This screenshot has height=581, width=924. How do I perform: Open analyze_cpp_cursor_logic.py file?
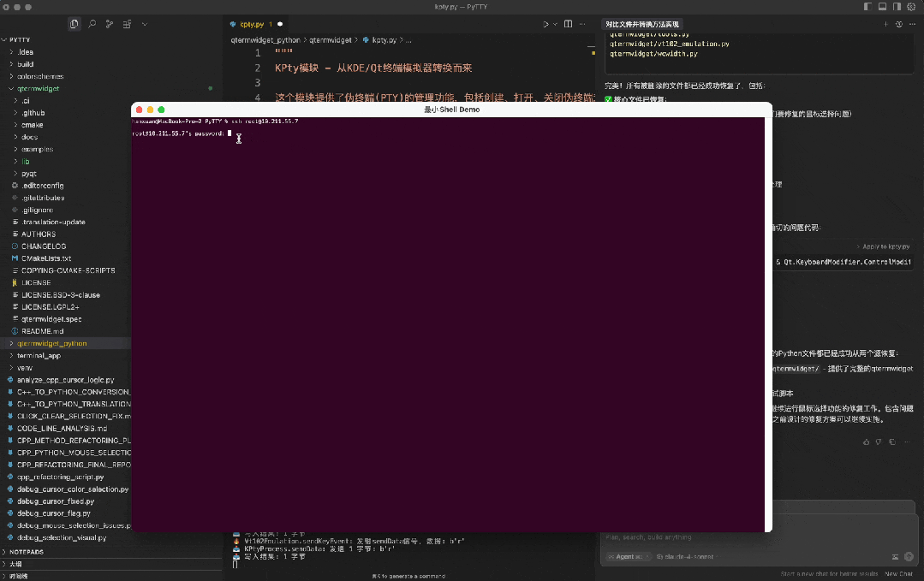click(x=65, y=380)
